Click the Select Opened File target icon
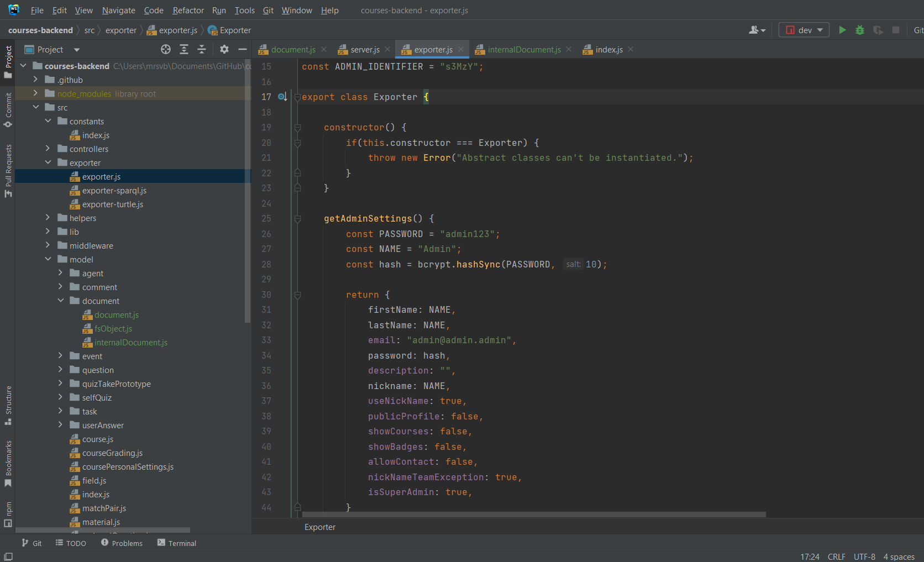The width and height of the screenshot is (924, 562). coord(166,50)
